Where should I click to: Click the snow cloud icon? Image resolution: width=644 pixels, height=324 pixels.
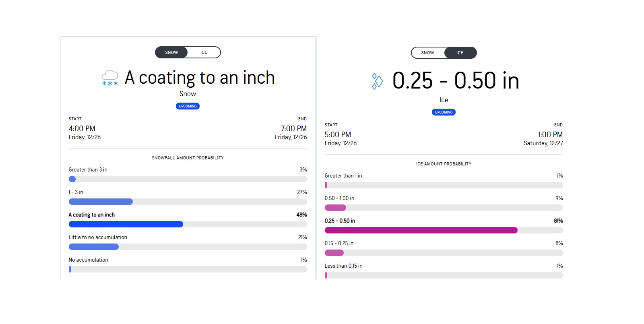point(110,78)
